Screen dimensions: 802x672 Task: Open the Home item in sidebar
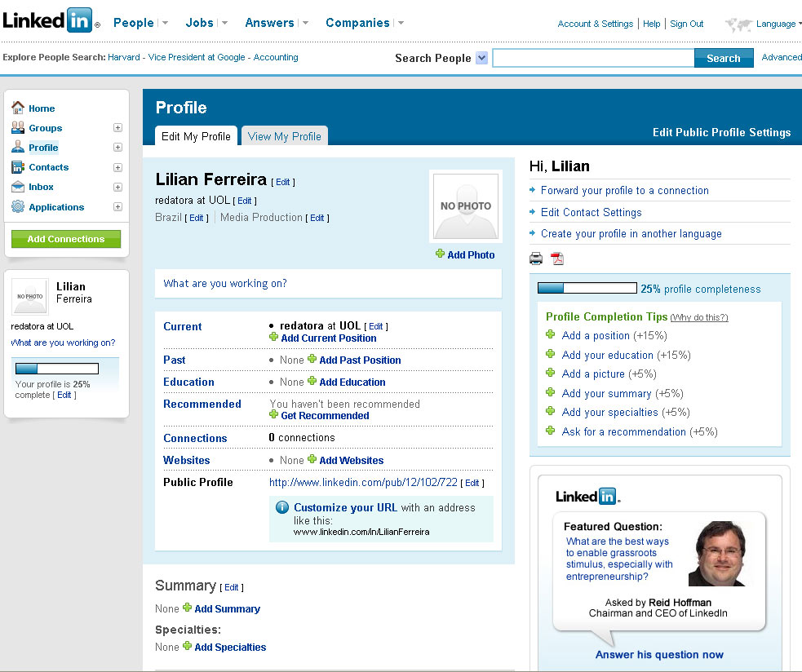click(x=42, y=108)
